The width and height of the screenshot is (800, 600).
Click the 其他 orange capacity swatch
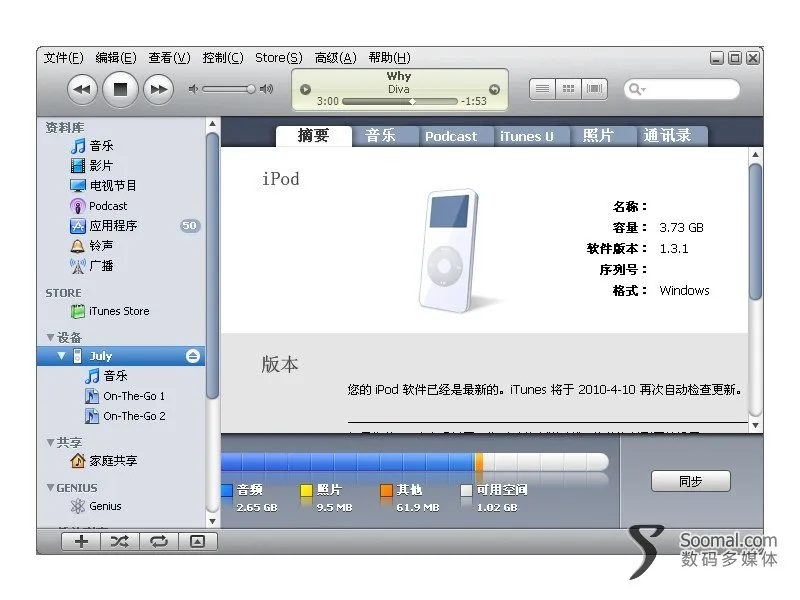coord(386,490)
